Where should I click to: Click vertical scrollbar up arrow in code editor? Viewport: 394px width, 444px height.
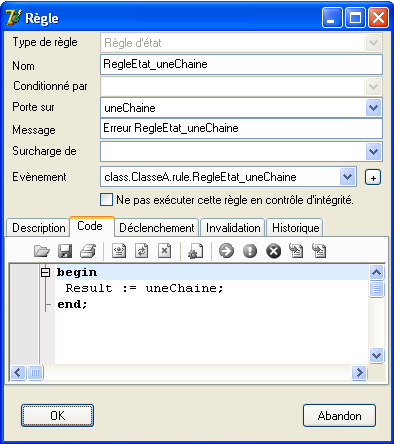(377, 273)
